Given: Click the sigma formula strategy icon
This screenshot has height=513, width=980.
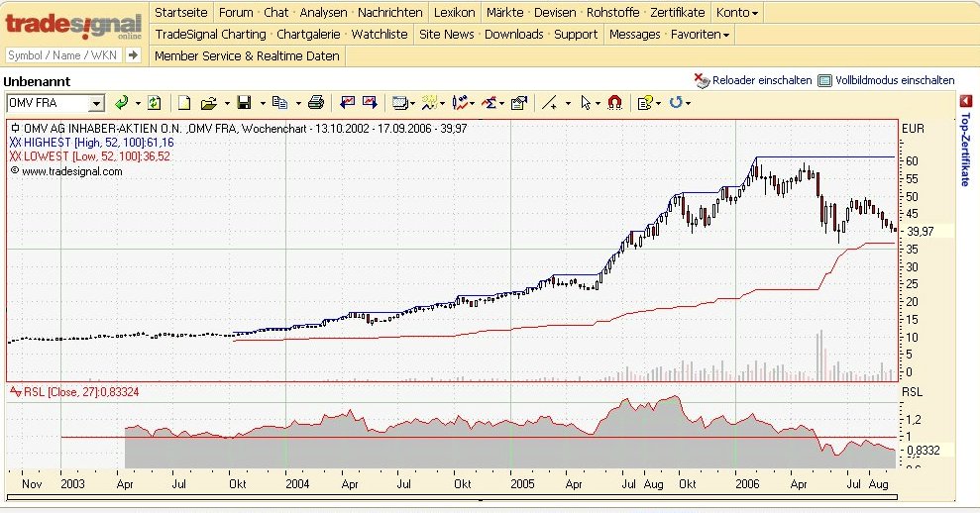Looking at the screenshot, I should pos(490,102).
